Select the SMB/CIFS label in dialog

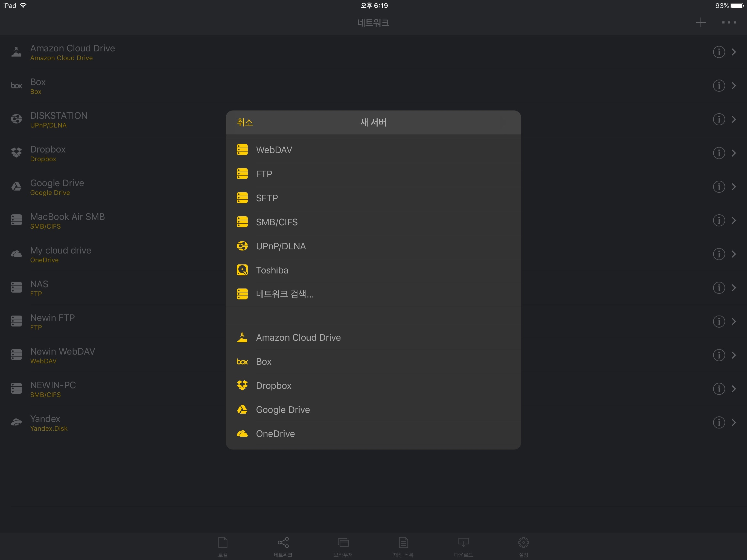[277, 222]
